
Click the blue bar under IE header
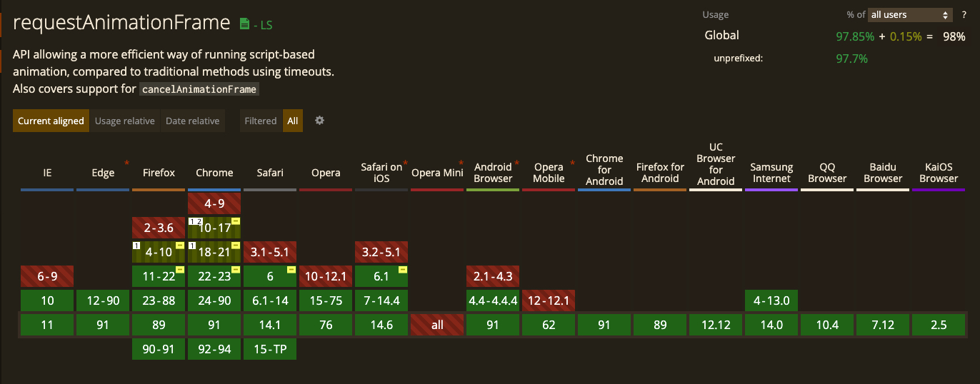[47, 189]
